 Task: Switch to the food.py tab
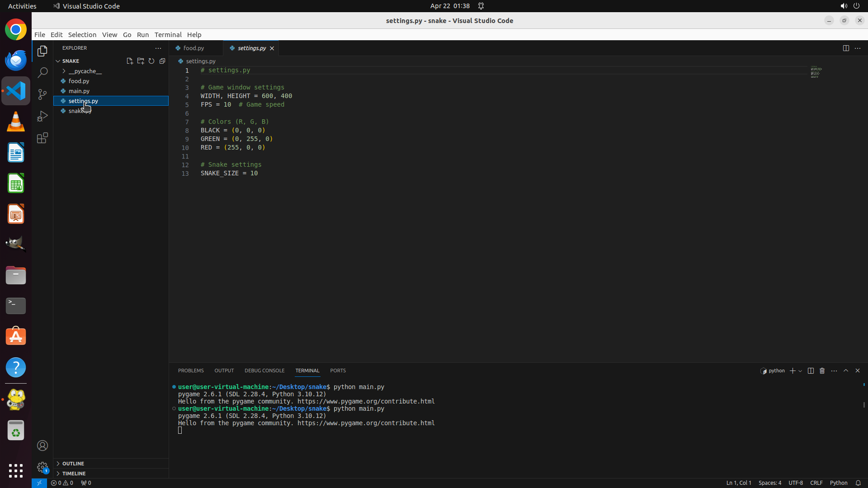click(193, 48)
